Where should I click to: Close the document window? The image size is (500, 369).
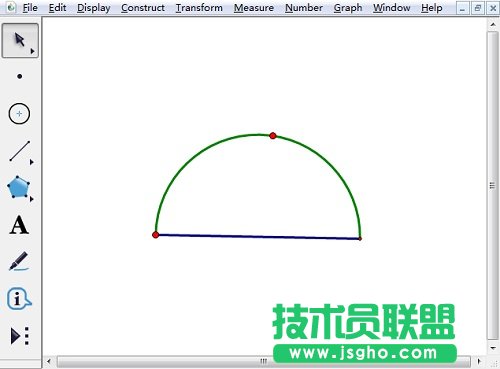pos(493,8)
